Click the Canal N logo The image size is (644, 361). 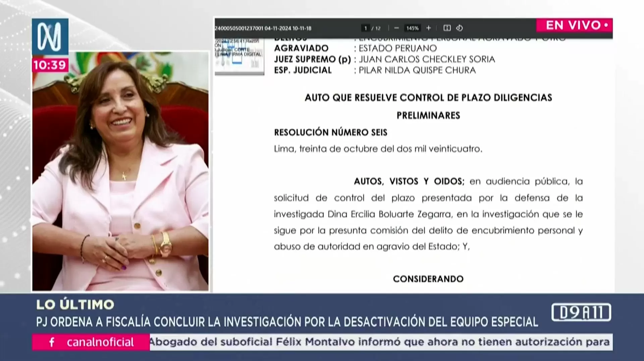point(50,37)
